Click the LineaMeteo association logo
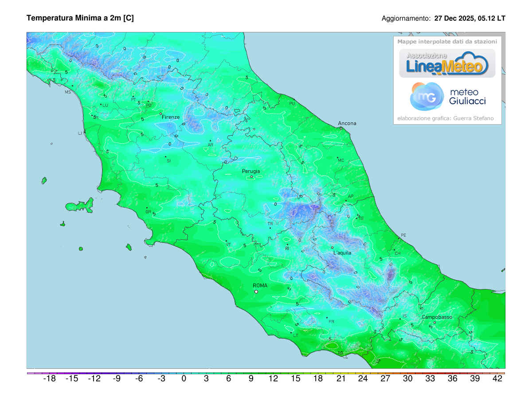 pos(447,63)
